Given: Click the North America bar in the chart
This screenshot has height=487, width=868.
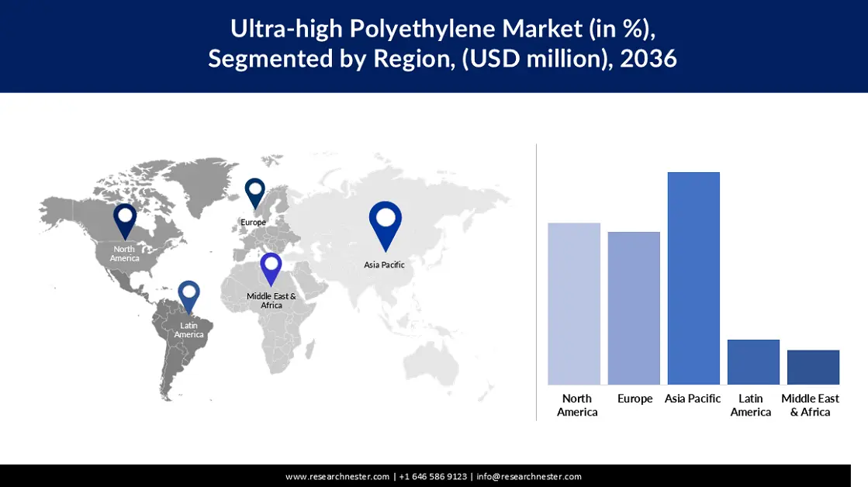Looking at the screenshot, I should click(x=574, y=302).
